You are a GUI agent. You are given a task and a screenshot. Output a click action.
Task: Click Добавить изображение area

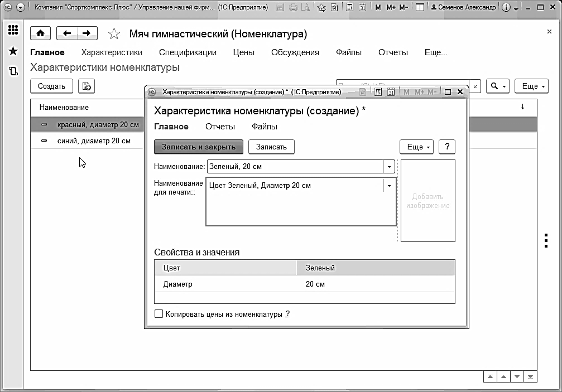coord(428,201)
